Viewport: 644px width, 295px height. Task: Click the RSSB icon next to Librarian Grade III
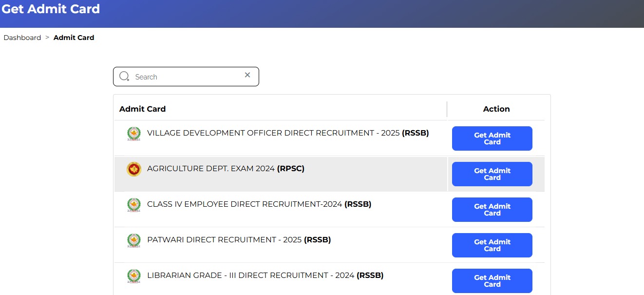click(133, 275)
